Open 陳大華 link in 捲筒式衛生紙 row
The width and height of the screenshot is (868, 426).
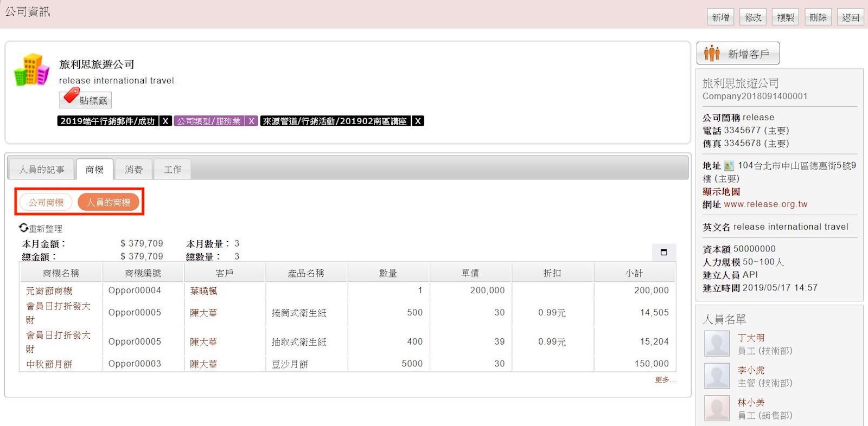(203, 313)
